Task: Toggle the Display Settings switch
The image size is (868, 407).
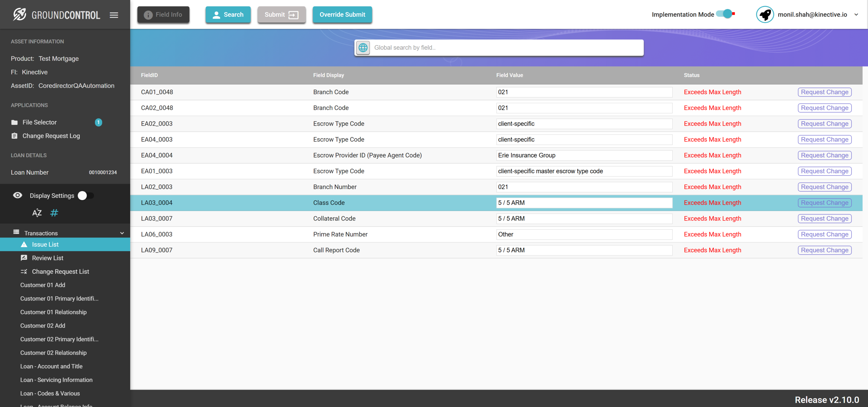Action: (86, 195)
